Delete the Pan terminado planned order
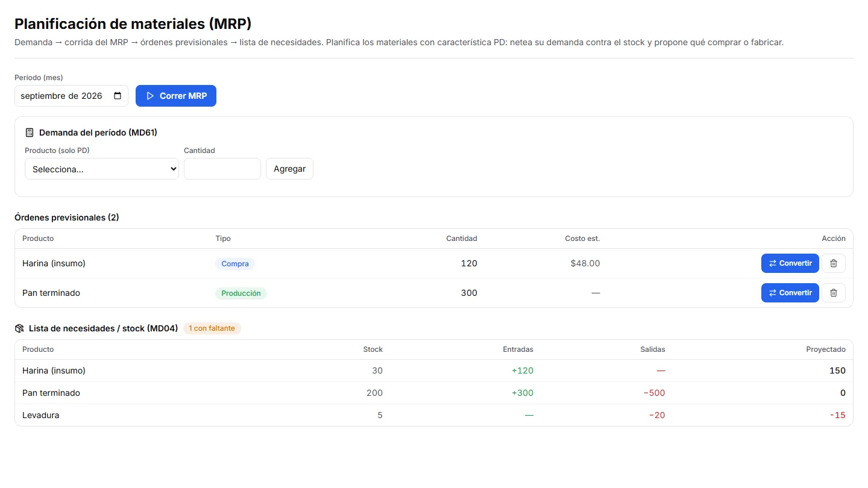This screenshot has height=488, width=868. (834, 293)
